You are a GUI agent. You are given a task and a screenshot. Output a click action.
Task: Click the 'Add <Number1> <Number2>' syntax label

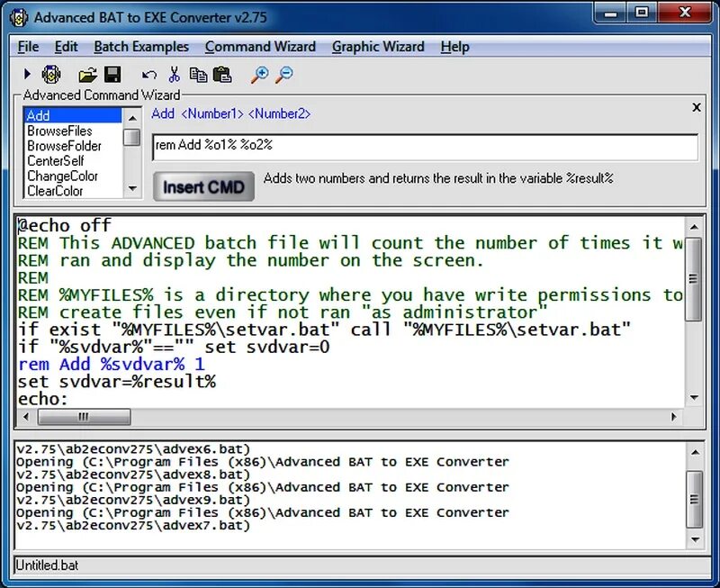click(x=231, y=113)
